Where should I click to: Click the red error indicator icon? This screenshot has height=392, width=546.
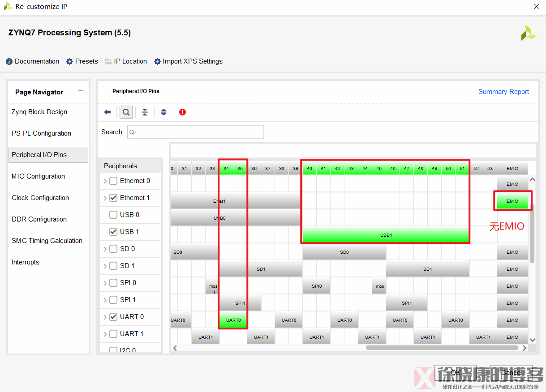(182, 112)
